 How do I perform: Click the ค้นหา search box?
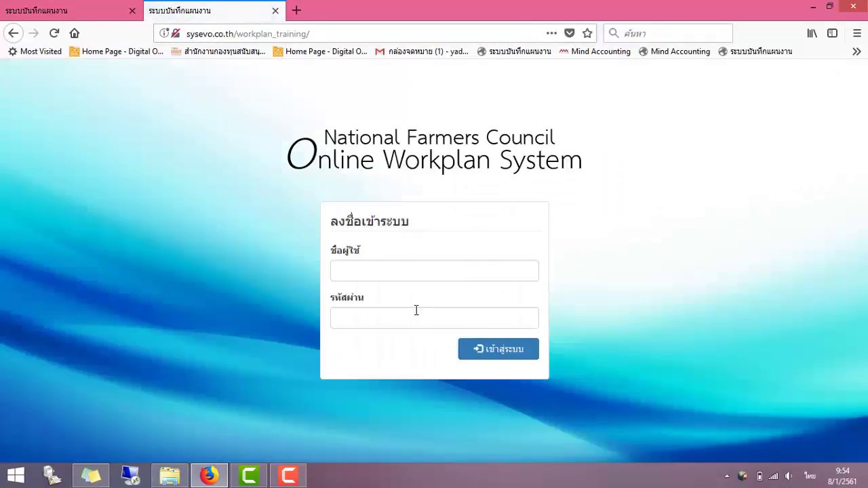668,33
